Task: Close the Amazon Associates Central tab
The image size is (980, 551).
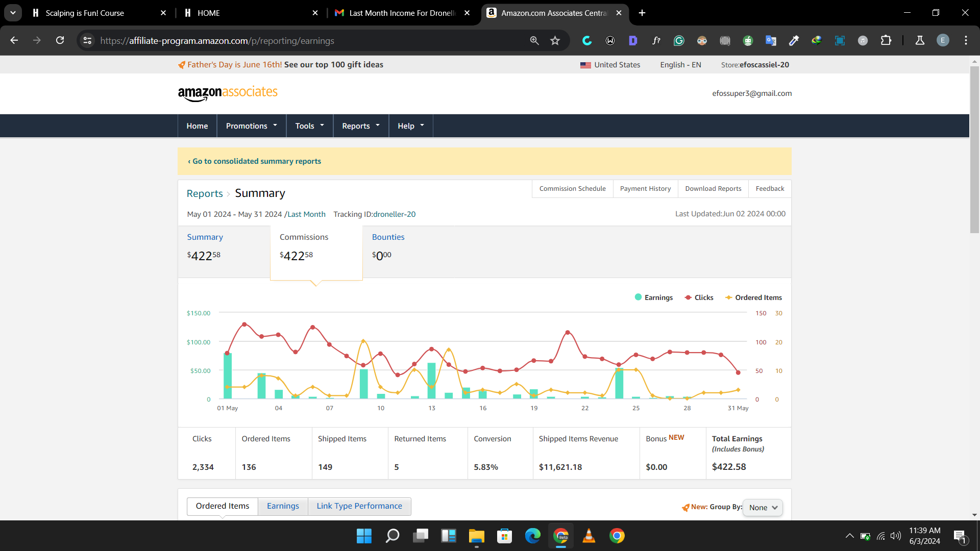Action: coord(619,13)
